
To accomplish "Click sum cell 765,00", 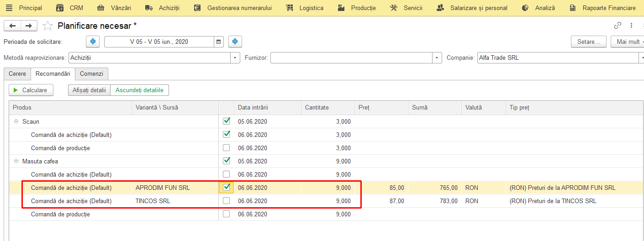I will [434, 188].
